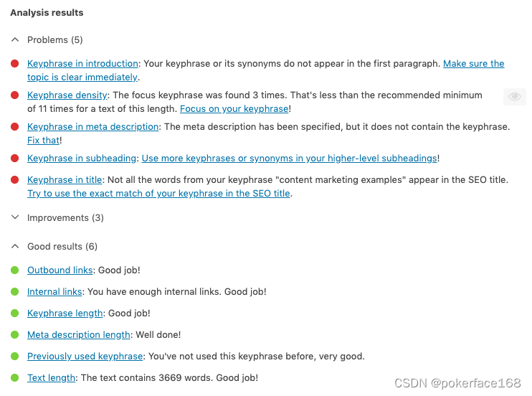Click the Fix that link
The width and height of the screenshot is (532, 396).
point(44,141)
